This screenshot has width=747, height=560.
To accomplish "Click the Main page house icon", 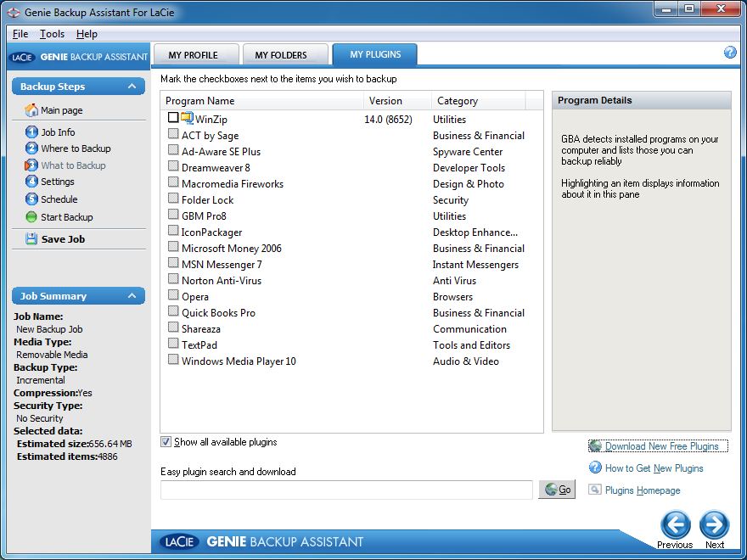I will [31, 110].
